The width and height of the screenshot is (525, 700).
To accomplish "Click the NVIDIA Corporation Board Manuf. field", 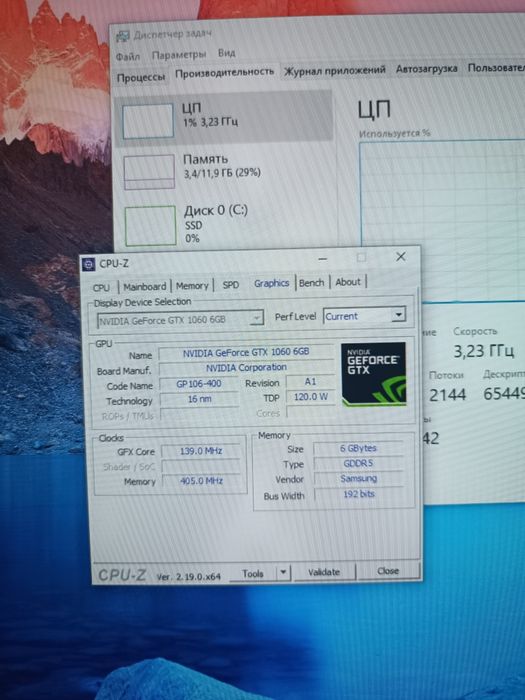I will tap(246, 368).
